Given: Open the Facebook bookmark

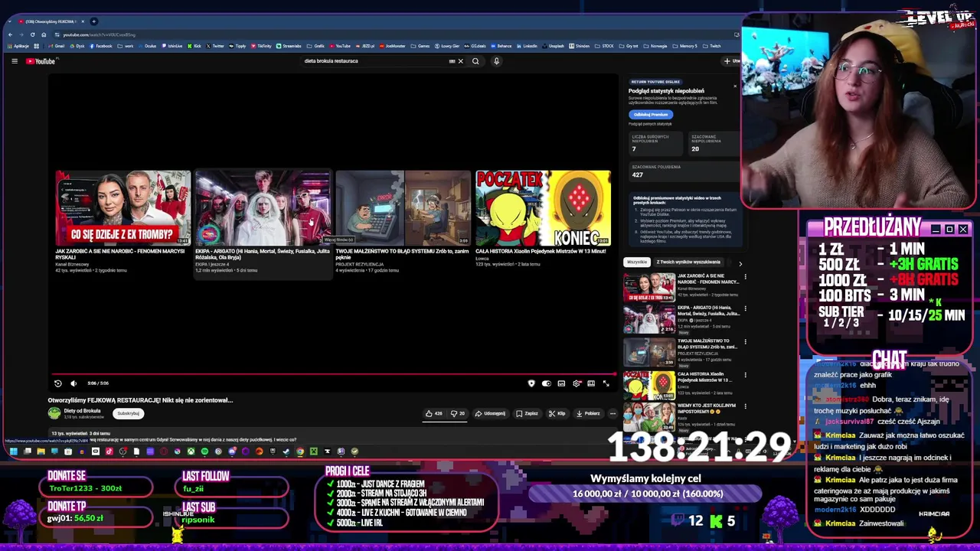Looking at the screenshot, I should coord(101,46).
